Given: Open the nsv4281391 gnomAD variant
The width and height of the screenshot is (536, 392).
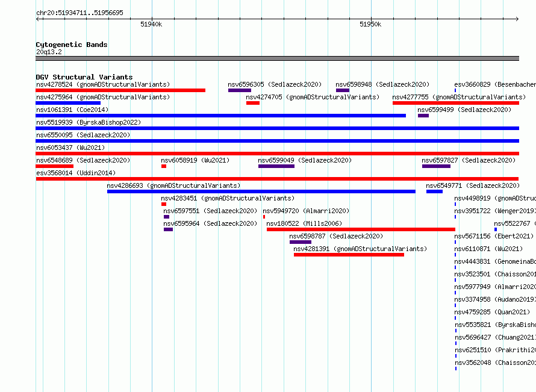Looking at the screenshot, I should click(360, 249).
